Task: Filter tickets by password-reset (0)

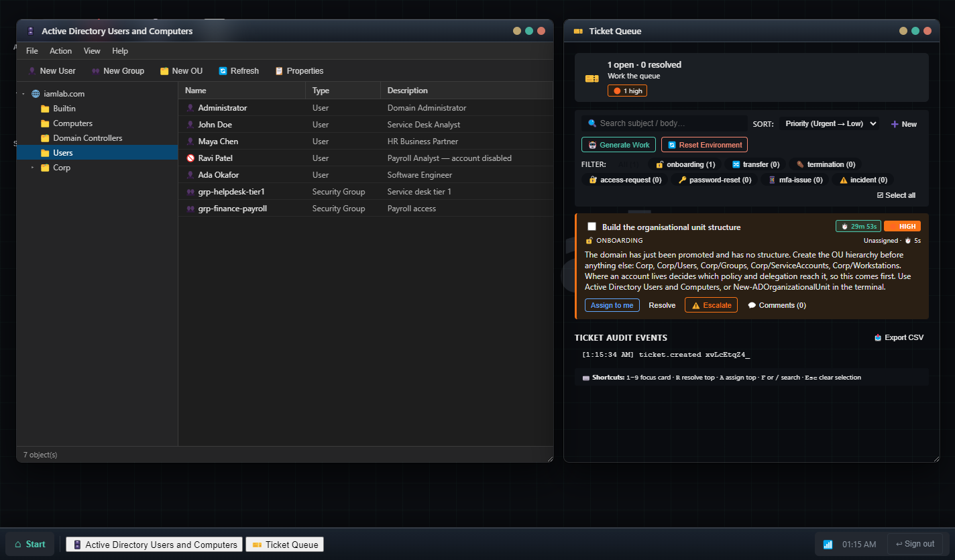Action: tap(715, 180)
